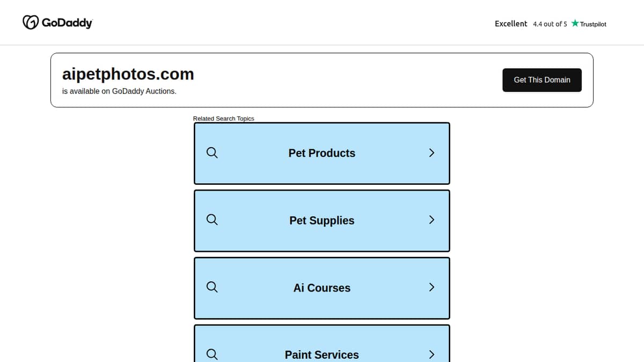Expand the Ai Courses chevron arrow
Screen dimensions: 644x362
click(431, 287)
